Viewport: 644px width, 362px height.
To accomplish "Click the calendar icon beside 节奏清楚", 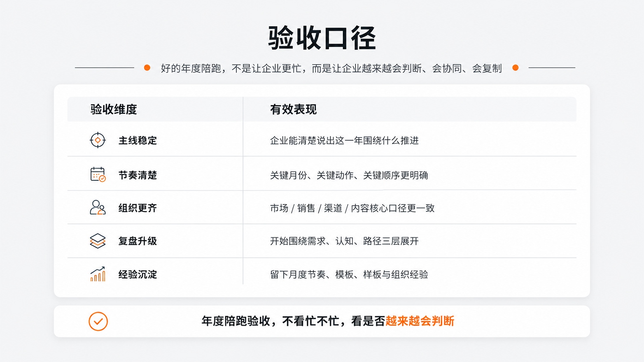I will [x=98, y=174].
